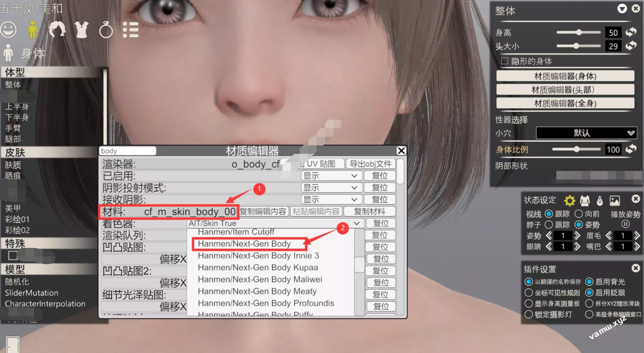Screen dimensions: 644x353
Task: Toggle the 启用眨眼 option
Action: [589, 293]
